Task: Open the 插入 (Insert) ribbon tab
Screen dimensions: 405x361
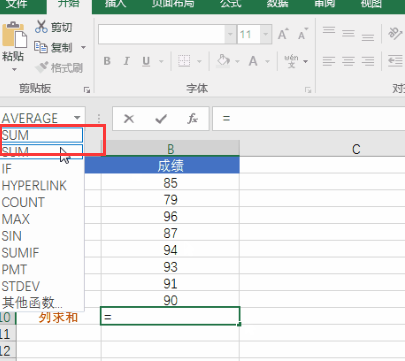Action: coord(116,4)
